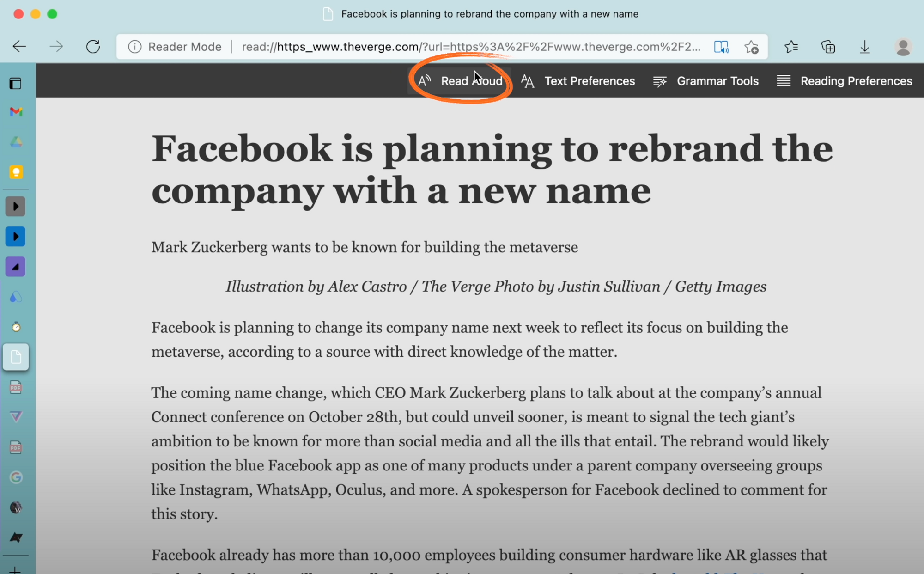
Task: Open Reading Preferences menu
Action: point(844,81)
